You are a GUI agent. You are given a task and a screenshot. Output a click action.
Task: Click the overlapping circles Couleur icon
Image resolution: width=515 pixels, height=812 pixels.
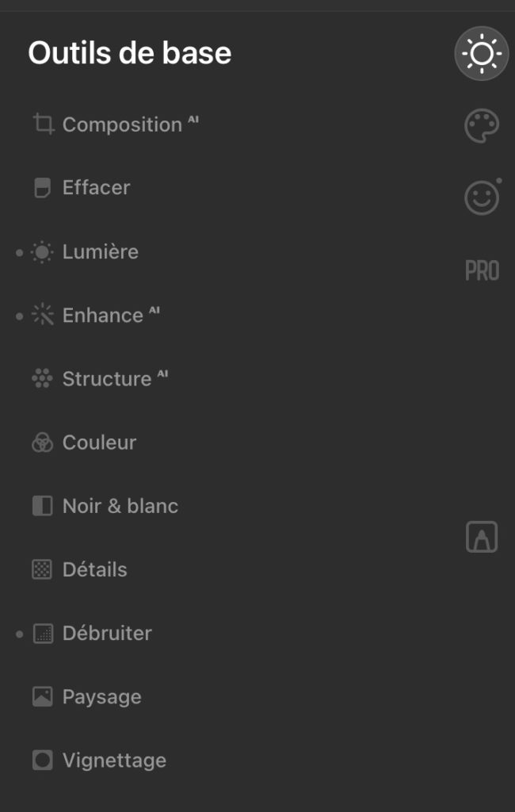43,442
